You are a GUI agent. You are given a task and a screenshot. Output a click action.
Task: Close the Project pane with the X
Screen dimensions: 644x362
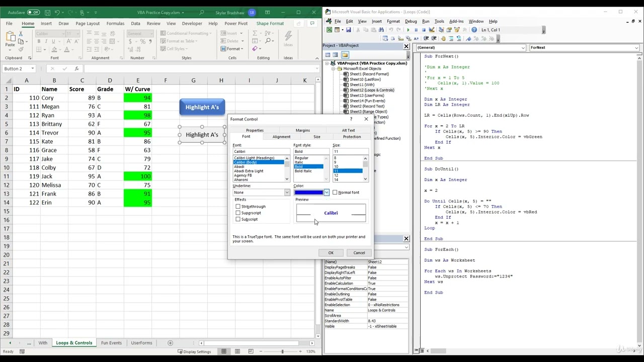(x=406, y=46)
